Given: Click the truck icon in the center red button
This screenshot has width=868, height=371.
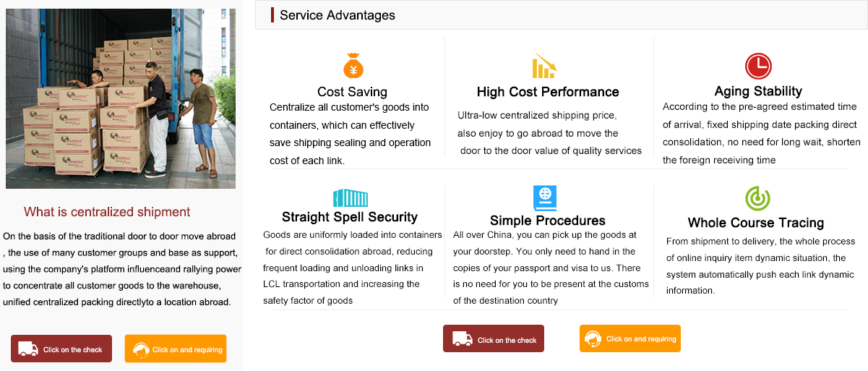Looking at the screenshot, I should click(x=463, y=338).
